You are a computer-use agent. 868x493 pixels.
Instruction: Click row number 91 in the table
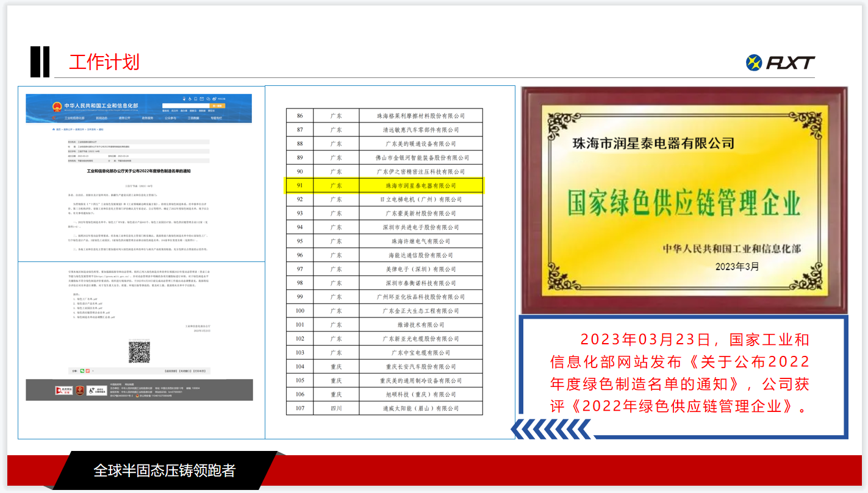tap(299, 185)
